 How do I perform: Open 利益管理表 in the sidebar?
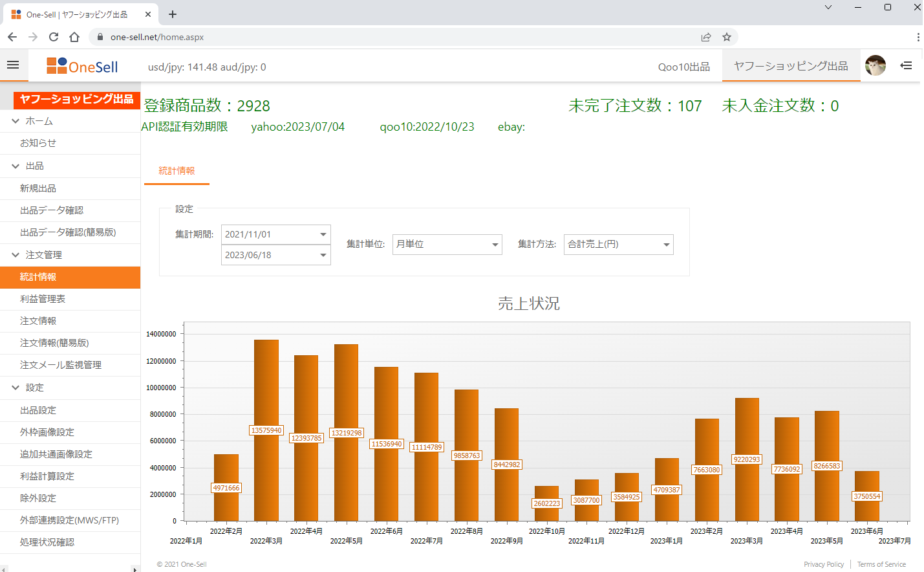point(43,299)
